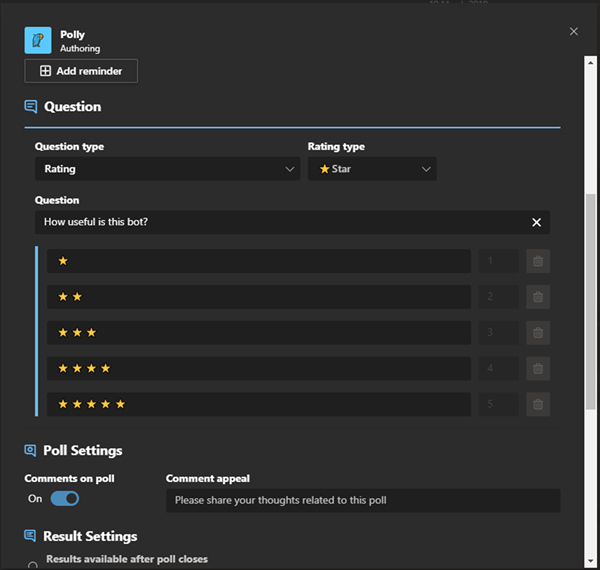Click the Question section header icon
Image resolution: width=600 pixels, height=570 pixels.
click(x=31, y=107)
